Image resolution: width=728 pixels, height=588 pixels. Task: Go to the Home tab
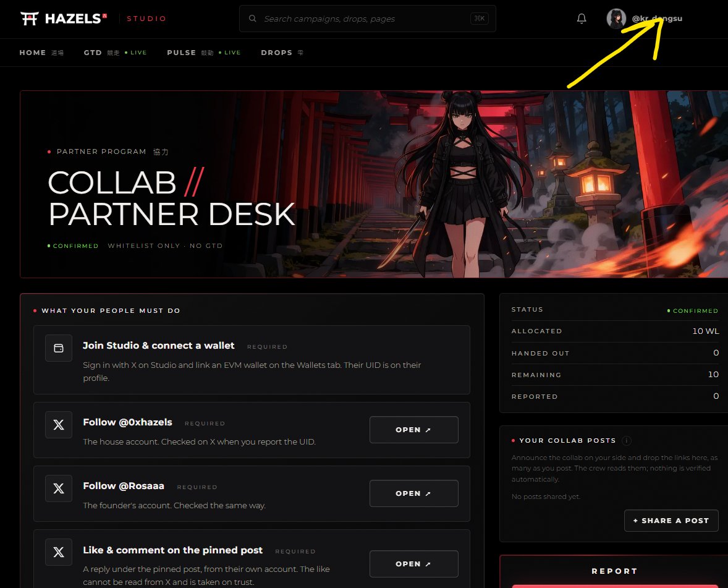click(x=41, y=53)
